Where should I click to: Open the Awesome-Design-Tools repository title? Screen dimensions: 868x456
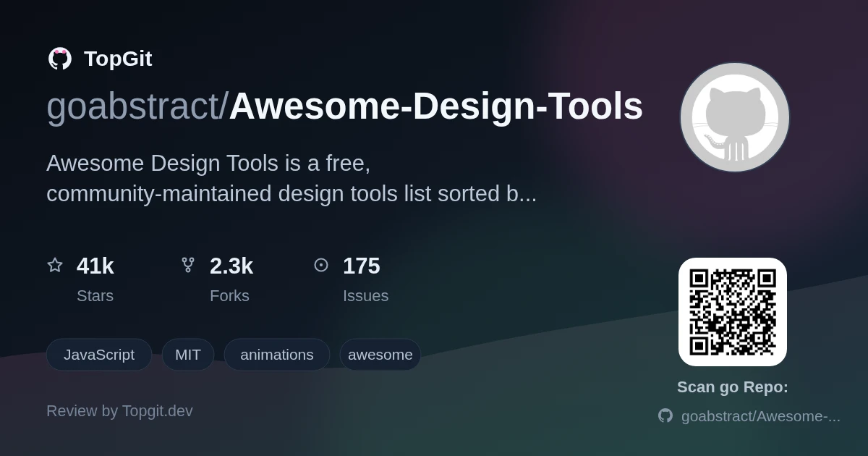point(436,106)
